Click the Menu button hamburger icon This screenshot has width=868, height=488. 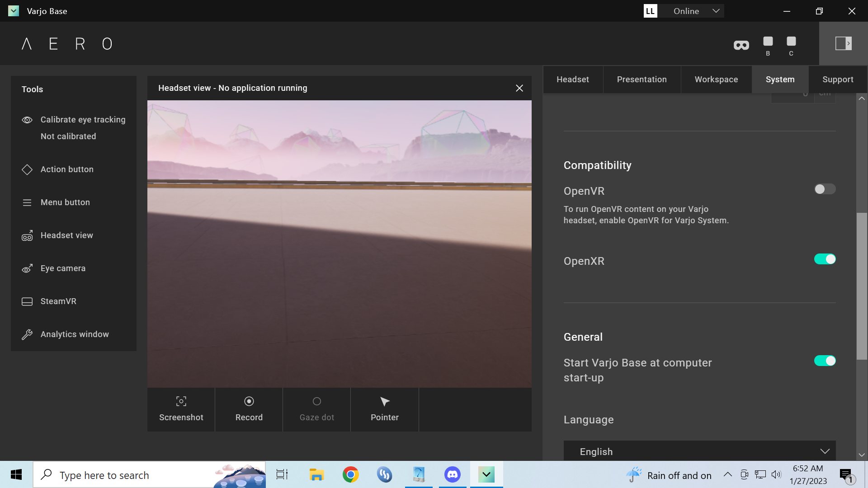point(27,202)
